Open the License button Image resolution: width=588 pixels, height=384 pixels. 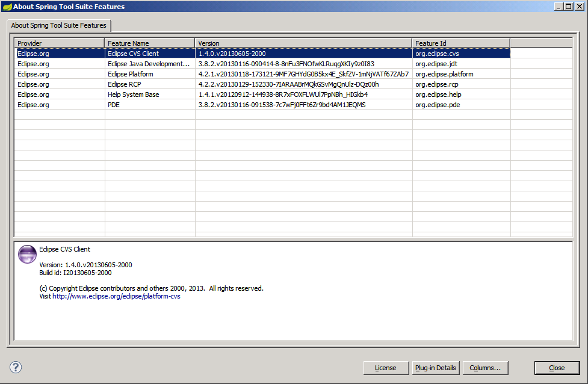[x=386, y=368]
